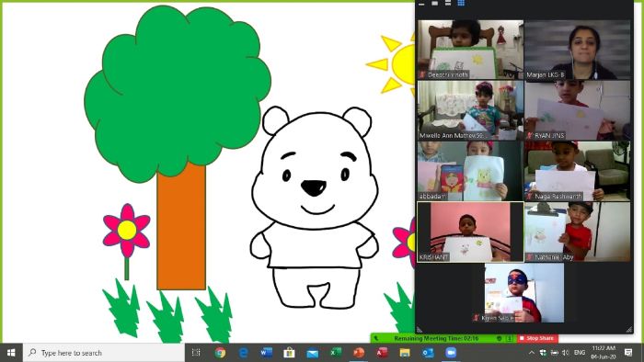
Task: Click muted mic icon on Deepthi's tile
Action: [x=422, y=74]
